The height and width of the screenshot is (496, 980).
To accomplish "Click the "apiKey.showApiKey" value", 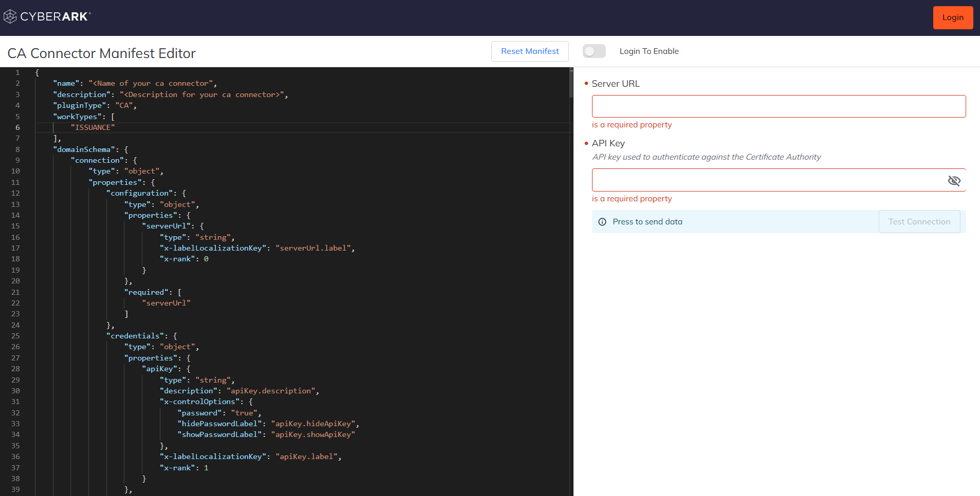I will coord(313,434).
